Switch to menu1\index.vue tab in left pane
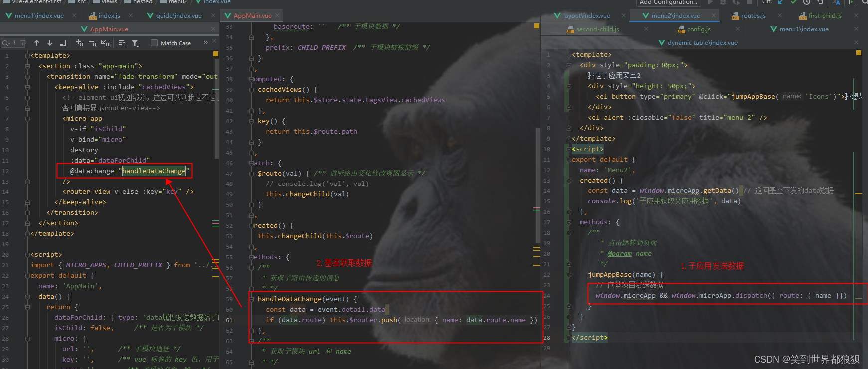The height and width of the screenshot is (369, 868). click(x=39, y=16)
